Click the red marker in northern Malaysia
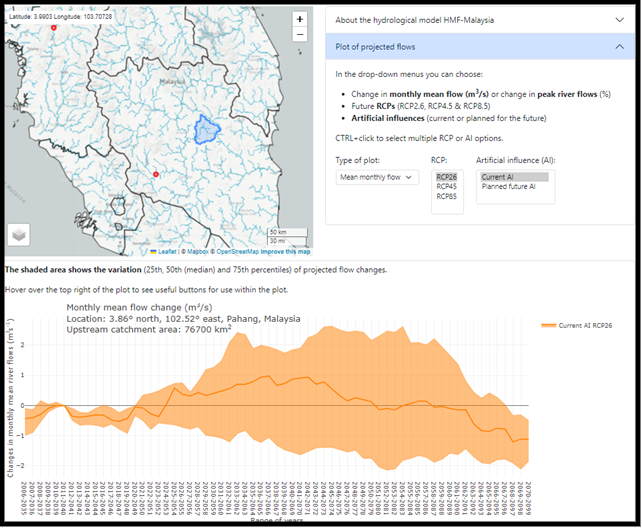This screenshot has width=642, height=528. 54,28
